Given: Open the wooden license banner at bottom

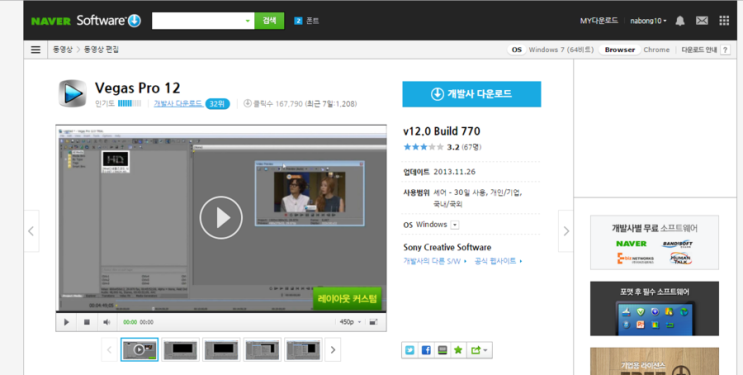Looking at the screenshot, I should click(654, 361).
